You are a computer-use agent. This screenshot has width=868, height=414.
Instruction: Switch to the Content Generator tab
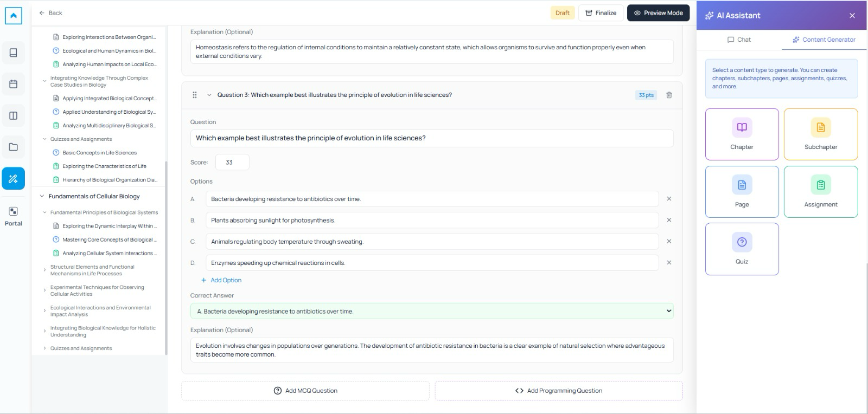[x=824, y=40]
